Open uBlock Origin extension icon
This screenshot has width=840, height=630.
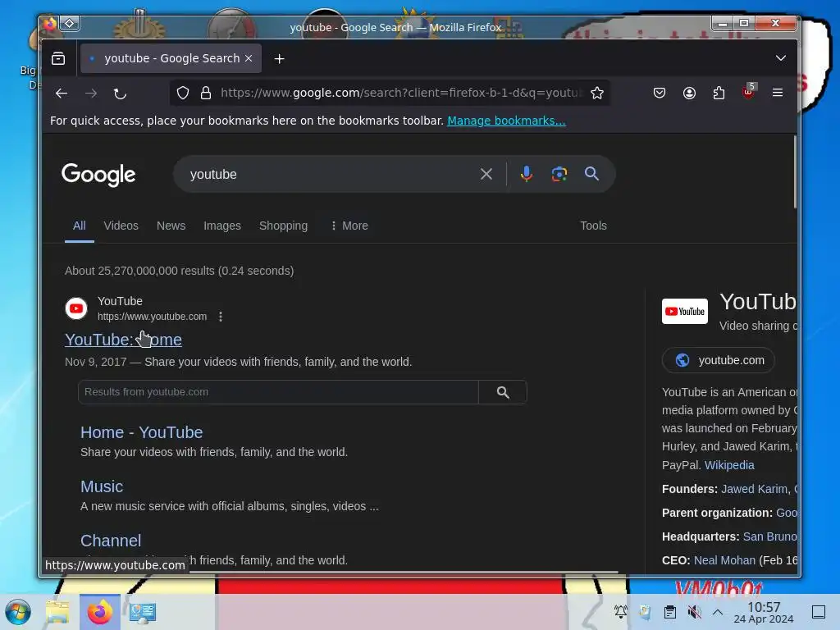point(748,92)
